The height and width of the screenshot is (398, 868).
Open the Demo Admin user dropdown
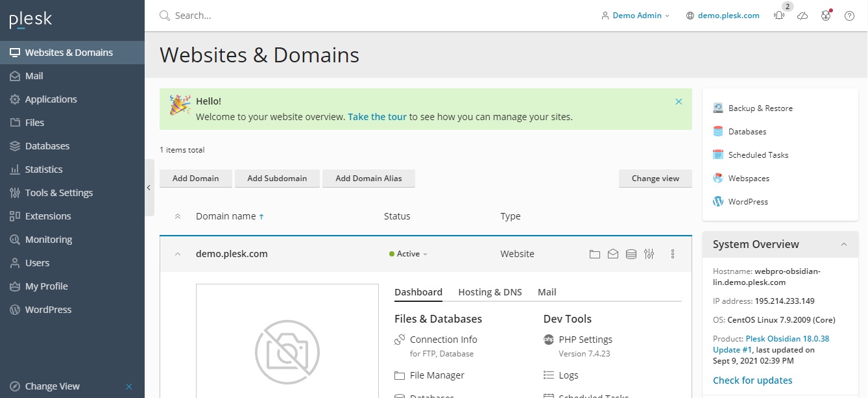pos(636,16)
